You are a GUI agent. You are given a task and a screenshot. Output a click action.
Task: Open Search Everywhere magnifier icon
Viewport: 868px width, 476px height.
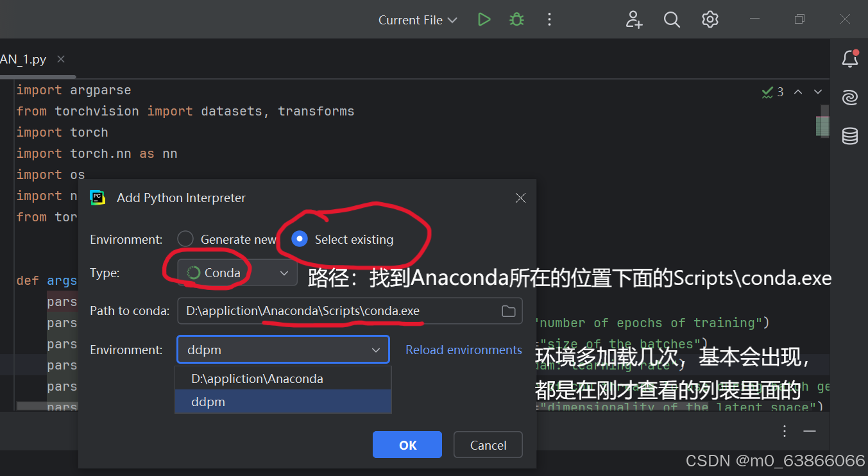coord(672,20)
